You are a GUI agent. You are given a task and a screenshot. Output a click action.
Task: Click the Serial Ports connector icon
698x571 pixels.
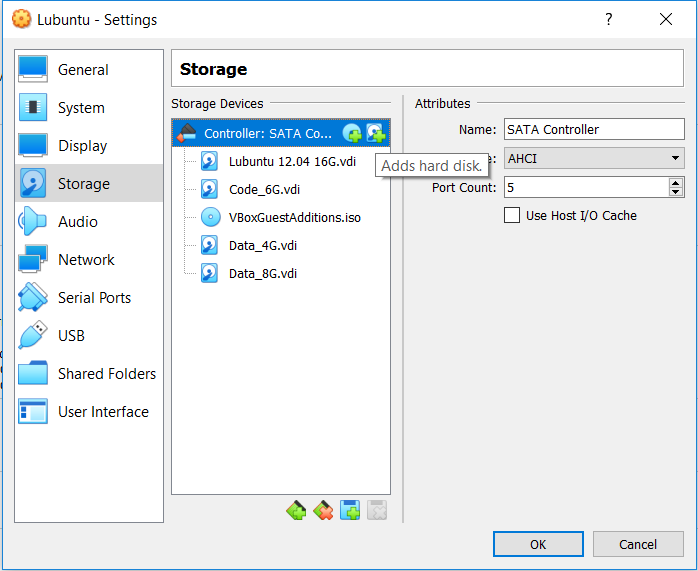33,297
